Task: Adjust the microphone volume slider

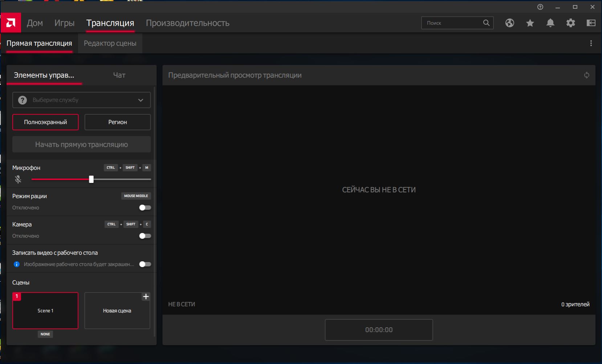Action: [x=91, y=179]
